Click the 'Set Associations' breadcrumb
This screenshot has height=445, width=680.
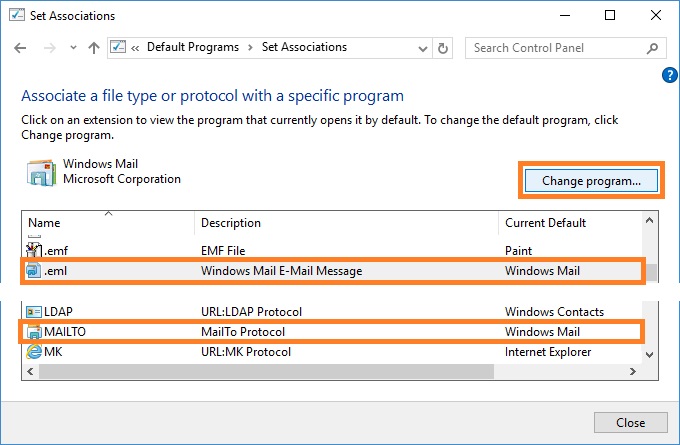[304, 47]
